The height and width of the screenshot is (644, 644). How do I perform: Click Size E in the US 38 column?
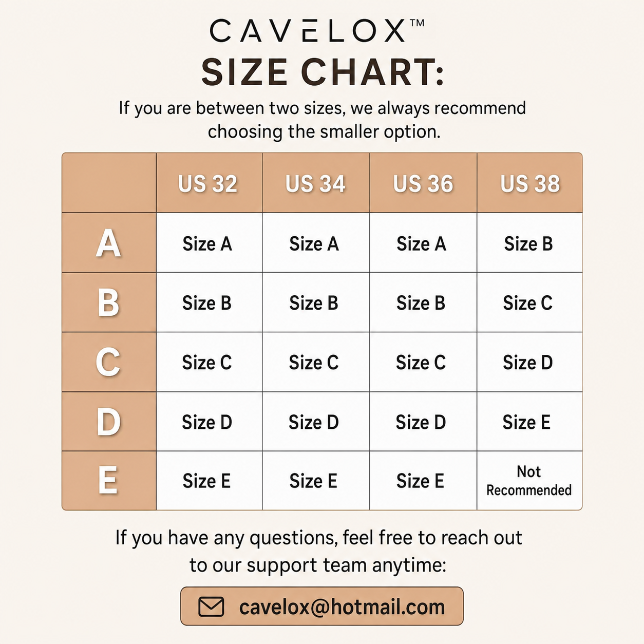click(526, 422)
